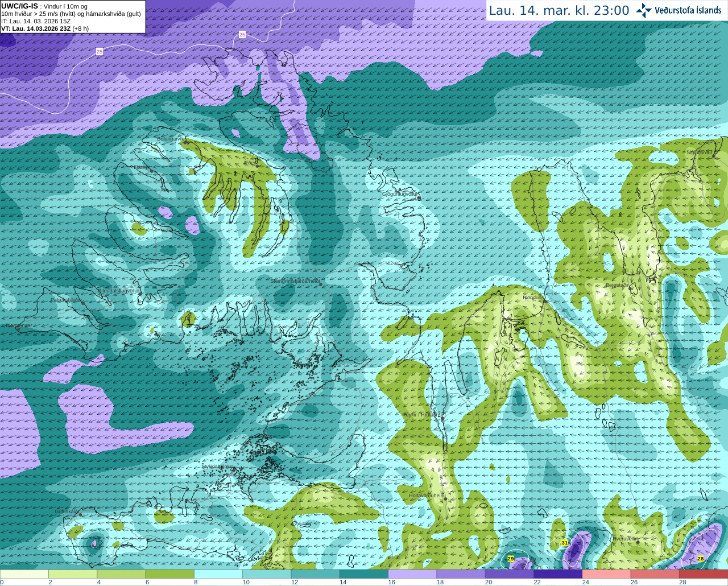The image size is (728, 586).
Task: Click the UWC/IG-IS model title
Action: (x=19, y=6)
